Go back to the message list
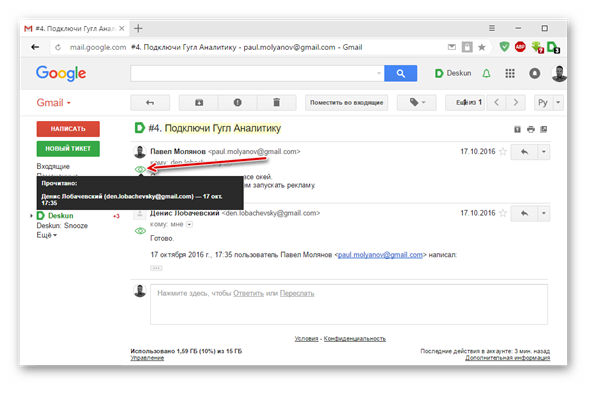606x404 pixels. pyautogui.click(x=150, y=102)
